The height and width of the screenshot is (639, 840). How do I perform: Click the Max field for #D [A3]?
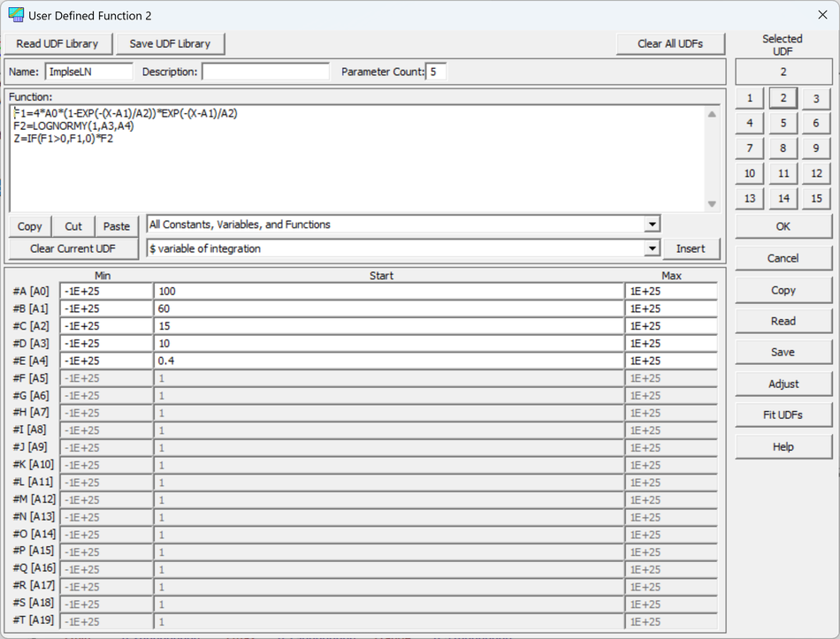[671, 343]
